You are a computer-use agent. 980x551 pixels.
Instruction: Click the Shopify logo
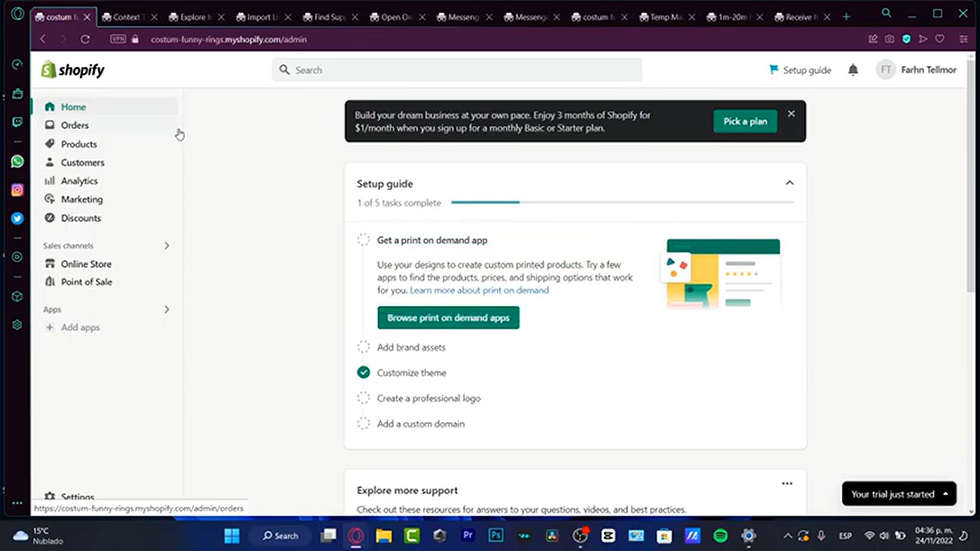pyautogui.click(x=72, y=70)
